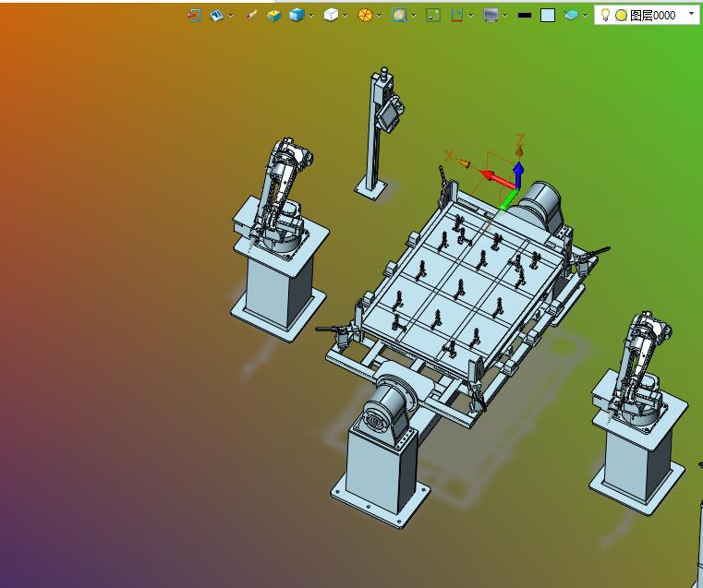Click the magnifier zoom view icon

399,15
